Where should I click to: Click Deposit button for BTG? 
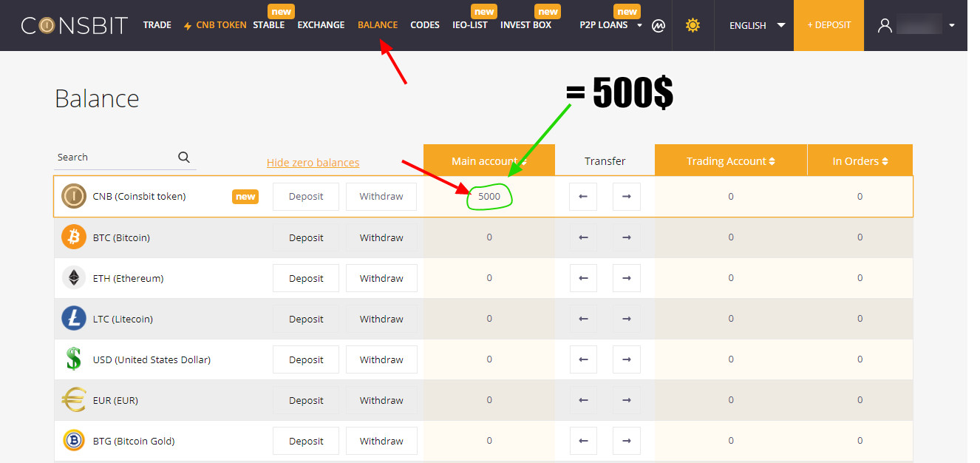306,441
